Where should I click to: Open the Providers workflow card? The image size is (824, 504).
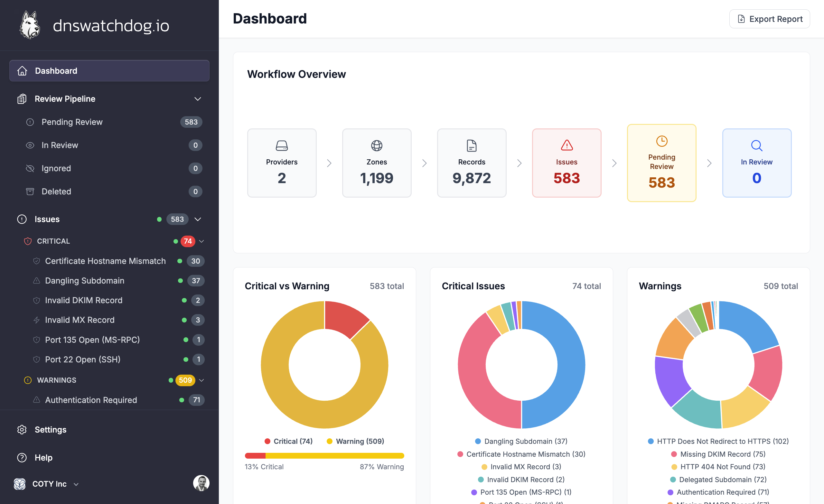point(282,163)
